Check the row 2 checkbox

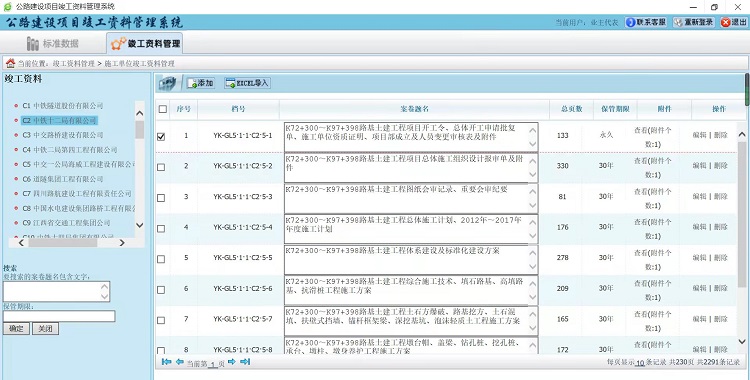coord(161,167)
